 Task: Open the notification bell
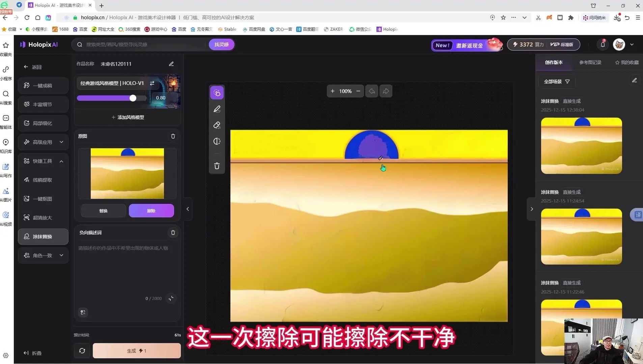point(603,44)
